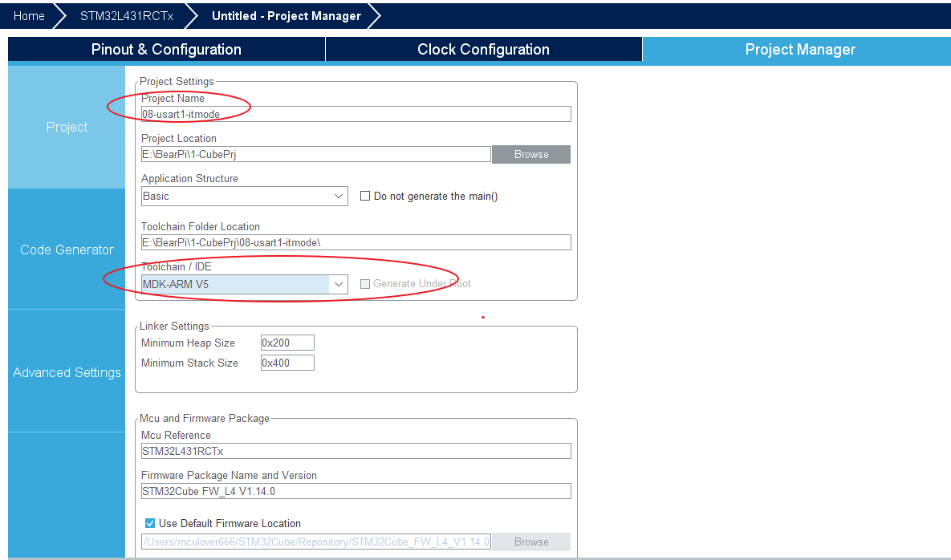Open the Toolchain / IDE dropdown
The width and height of the screenshot is (951, 560).
pyautogui.click(x=245, y=284)
